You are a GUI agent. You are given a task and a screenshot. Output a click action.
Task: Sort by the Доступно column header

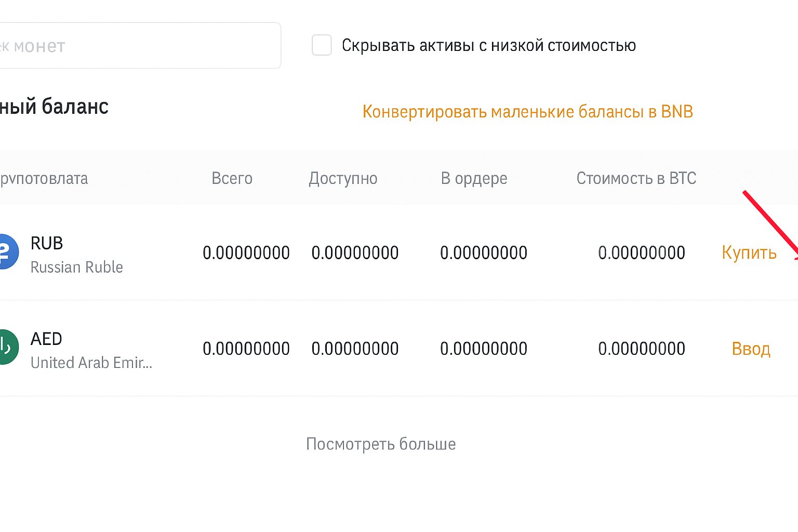[343, 178]
